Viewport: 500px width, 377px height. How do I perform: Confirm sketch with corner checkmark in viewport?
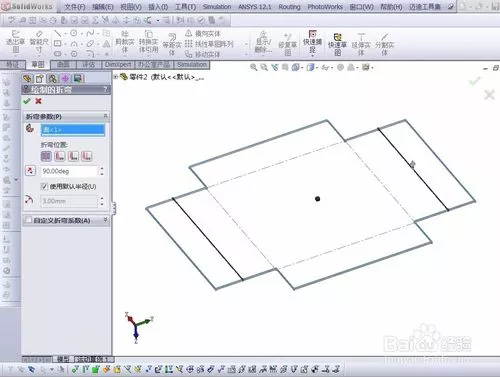tap(474, 81)
